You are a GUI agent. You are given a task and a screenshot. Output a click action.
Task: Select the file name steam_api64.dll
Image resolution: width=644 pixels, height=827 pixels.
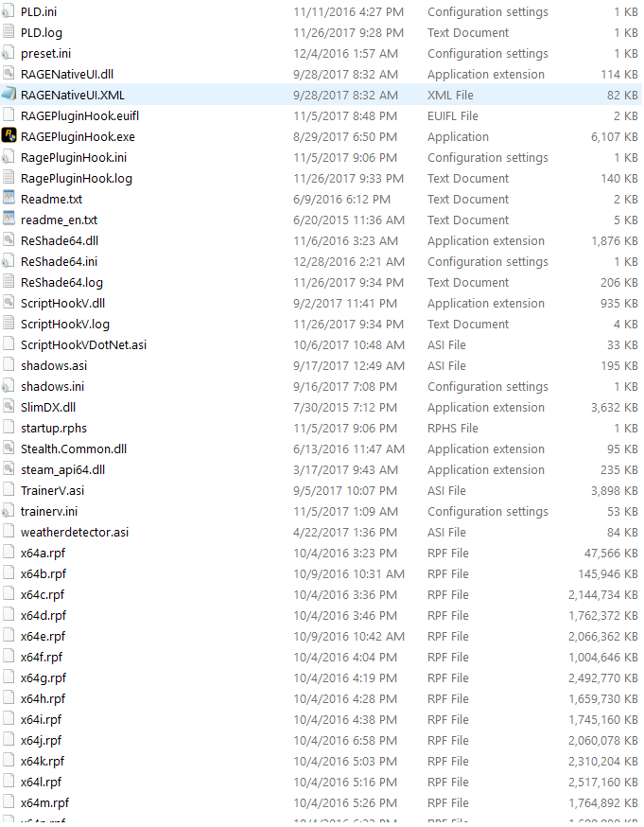click(x=62, y=470)
